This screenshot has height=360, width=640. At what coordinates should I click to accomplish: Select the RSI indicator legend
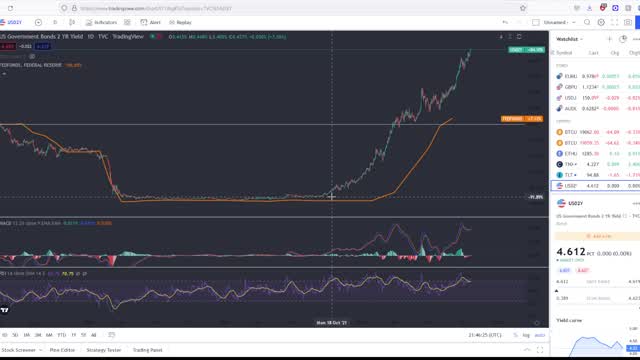44,274
